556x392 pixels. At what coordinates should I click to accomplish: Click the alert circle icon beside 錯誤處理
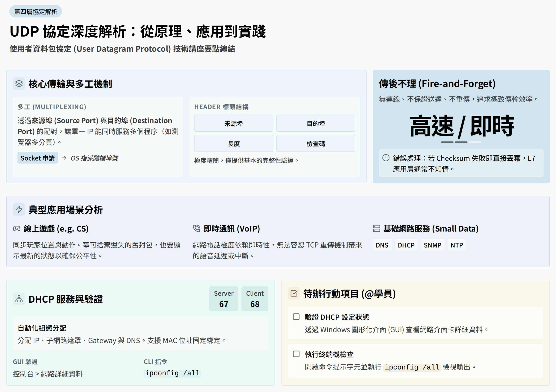386,158
